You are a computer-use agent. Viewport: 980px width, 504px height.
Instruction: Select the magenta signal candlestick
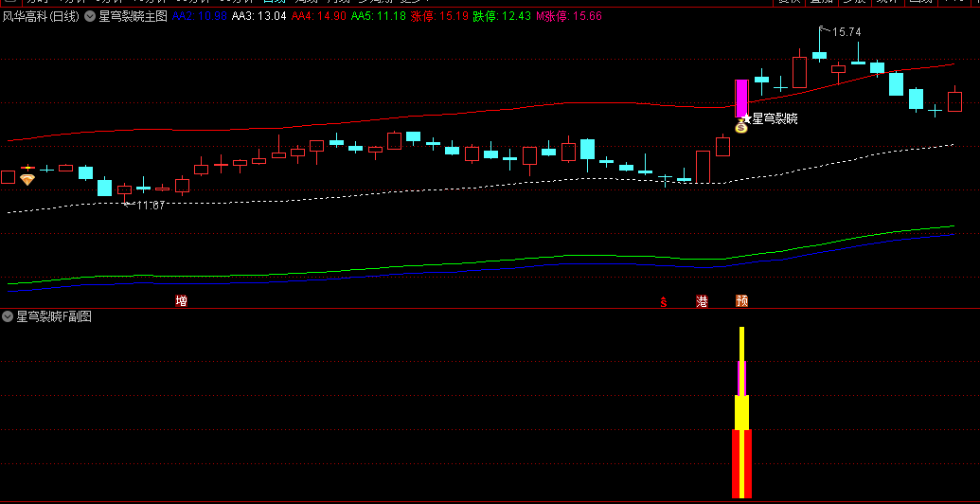(741, 99)
